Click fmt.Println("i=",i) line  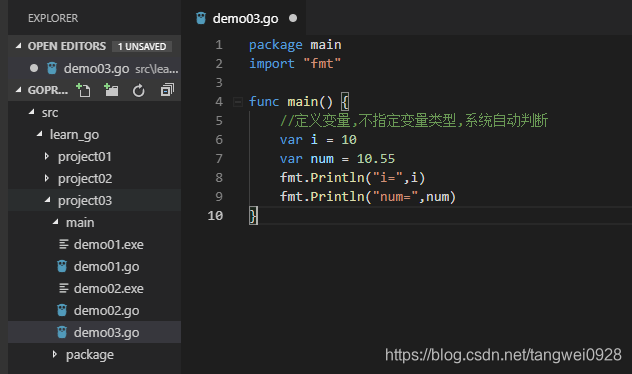coord(352,178)
